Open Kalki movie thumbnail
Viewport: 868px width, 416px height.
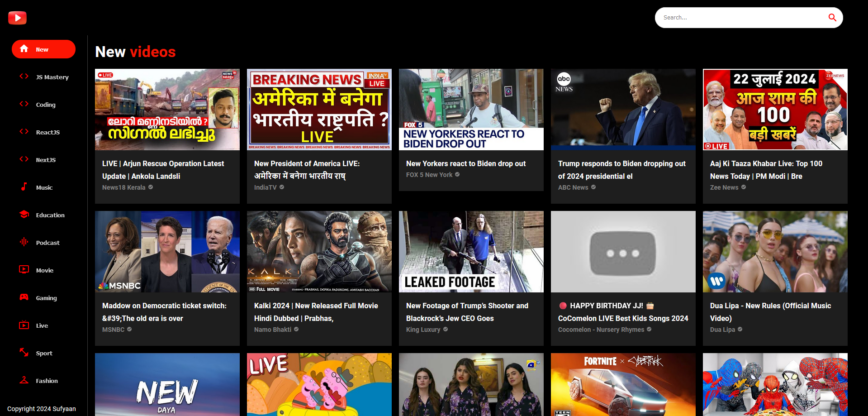(x=319, y=252)
